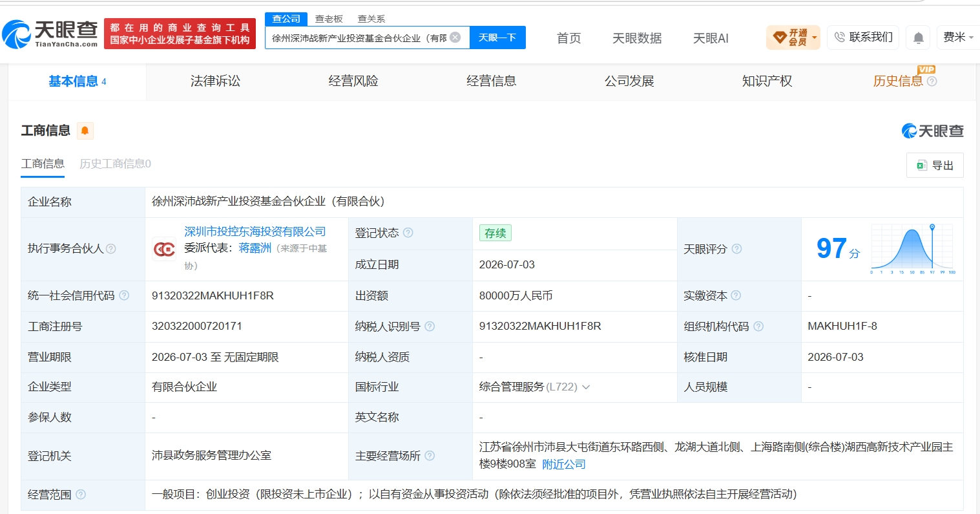Click the help icon beside 组织机构代码
The image size is (980, 514).
[758, 327]
